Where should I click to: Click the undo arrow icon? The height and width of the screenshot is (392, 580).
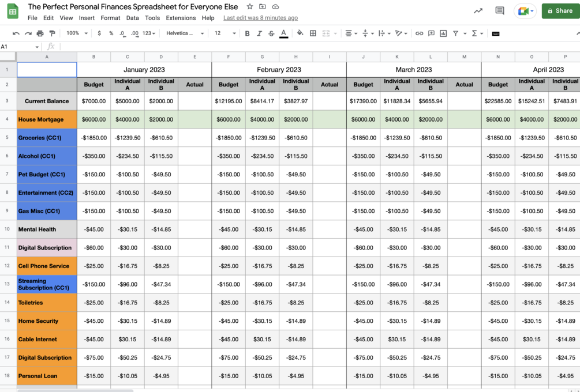(x=16, y=33)
